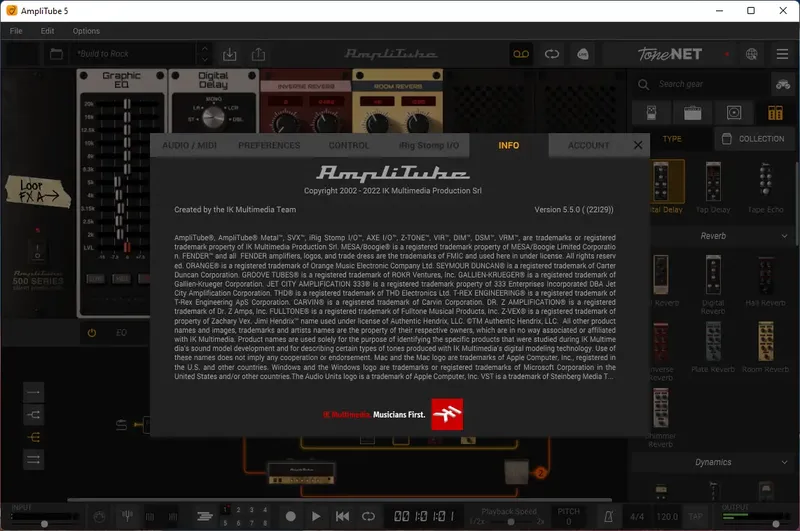Select the Shimmer Reverb rack unit
This screenshot has height=531, width=800.
point(661,418)
